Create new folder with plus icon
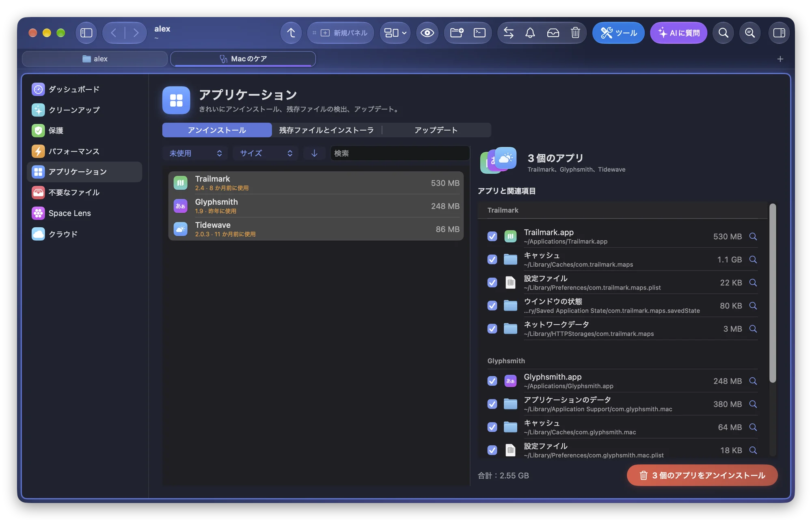This screenshot has width=812, height=520. [x=457, y=33]
